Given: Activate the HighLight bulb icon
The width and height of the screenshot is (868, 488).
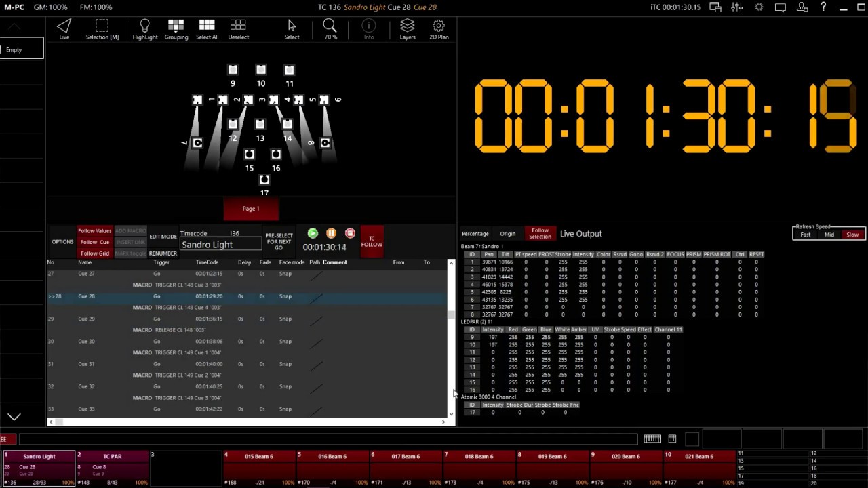Looking at the screenshot, I should (x=144, y=29).
